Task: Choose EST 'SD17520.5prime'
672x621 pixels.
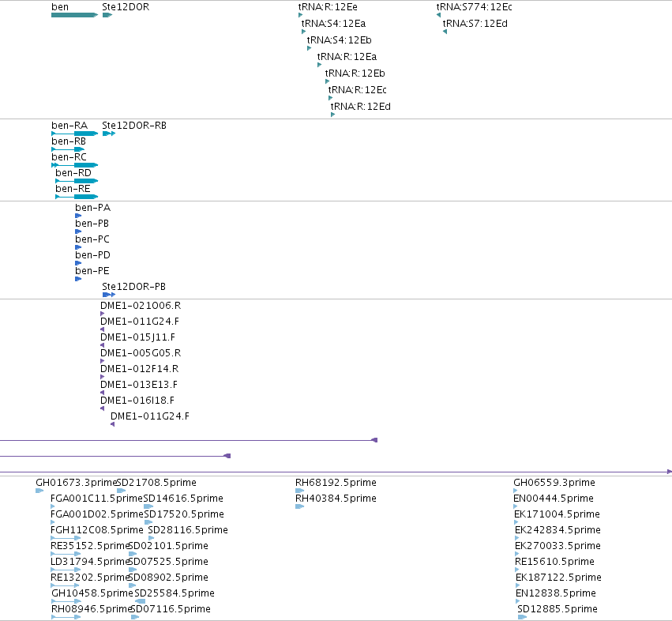Action: point(184,514)
